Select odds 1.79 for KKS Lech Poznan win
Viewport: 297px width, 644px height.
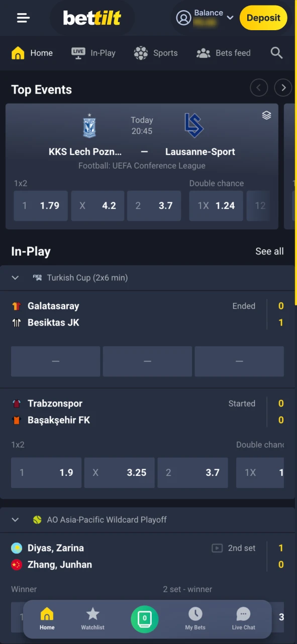point(40,206)
